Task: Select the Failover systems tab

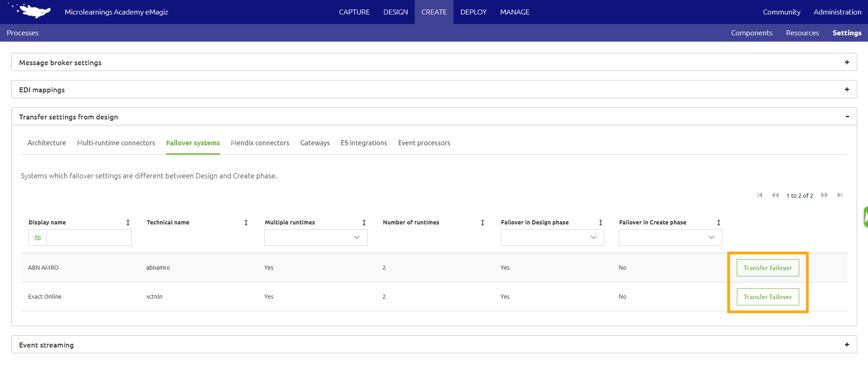Action: pos(193,143)
